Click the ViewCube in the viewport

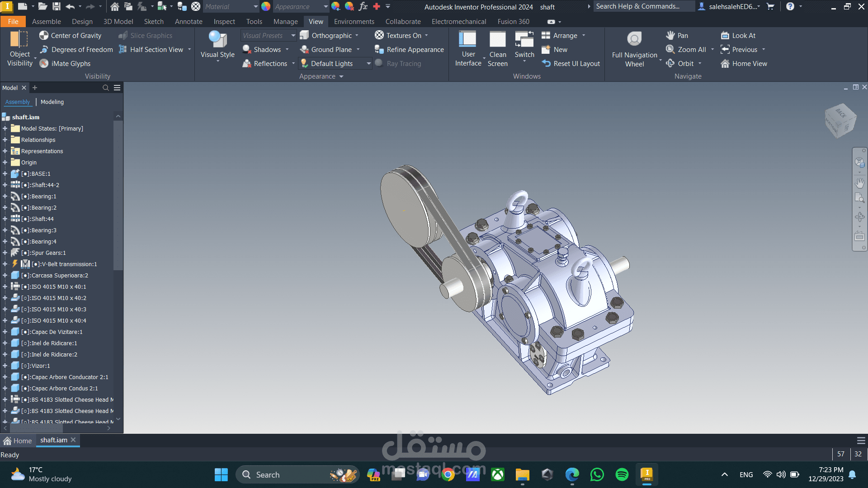click(840, 120)
